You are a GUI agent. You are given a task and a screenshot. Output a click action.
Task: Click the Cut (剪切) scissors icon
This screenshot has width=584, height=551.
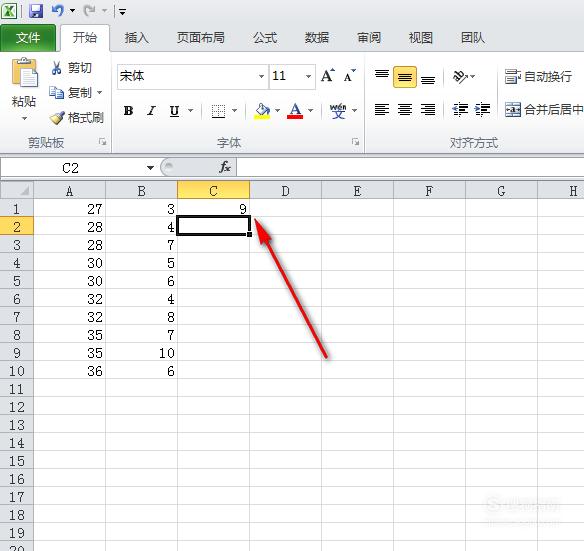[56, 68]
